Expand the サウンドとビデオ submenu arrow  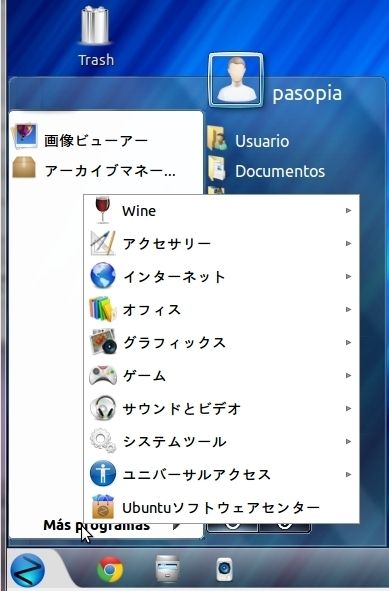[x=349, y=409]
